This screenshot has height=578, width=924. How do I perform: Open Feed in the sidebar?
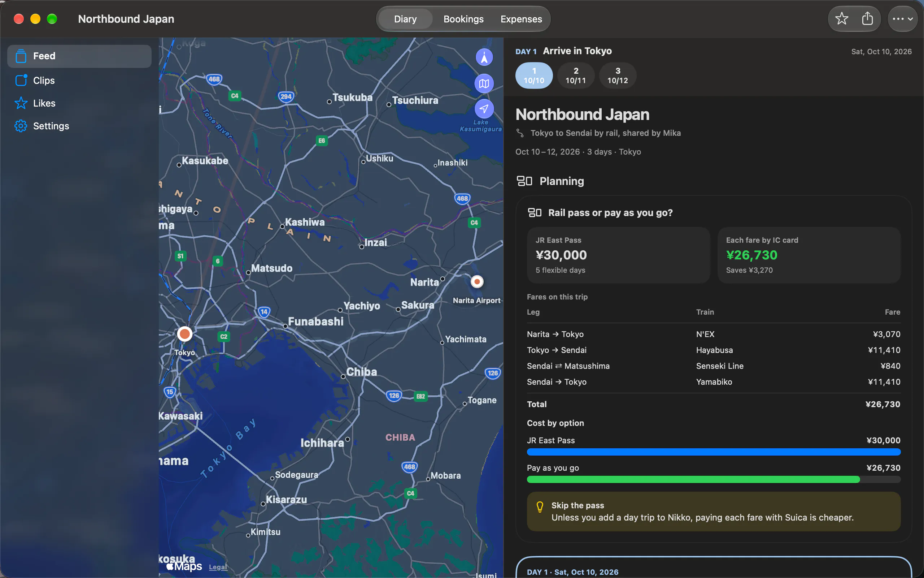click(79, 56)
